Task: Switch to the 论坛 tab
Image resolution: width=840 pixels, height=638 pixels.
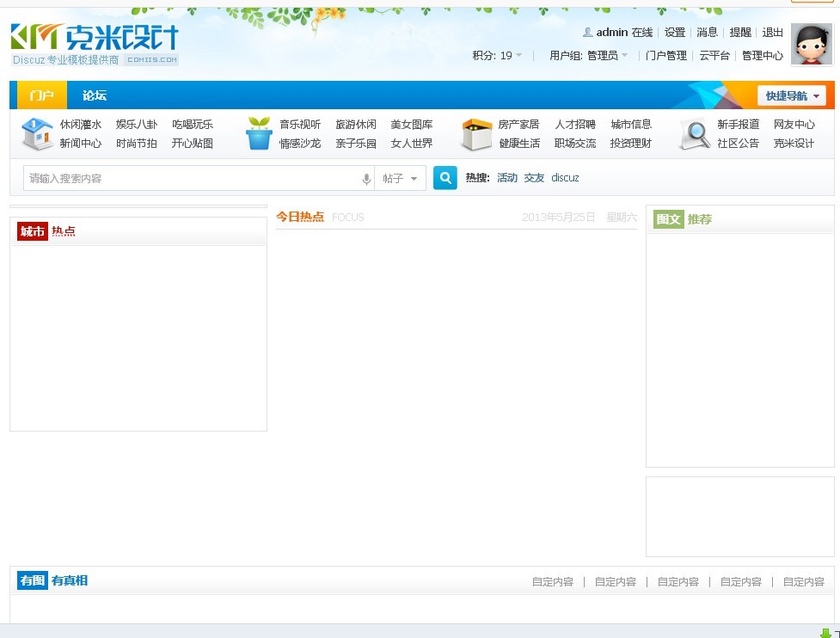Action: [95, 95]
